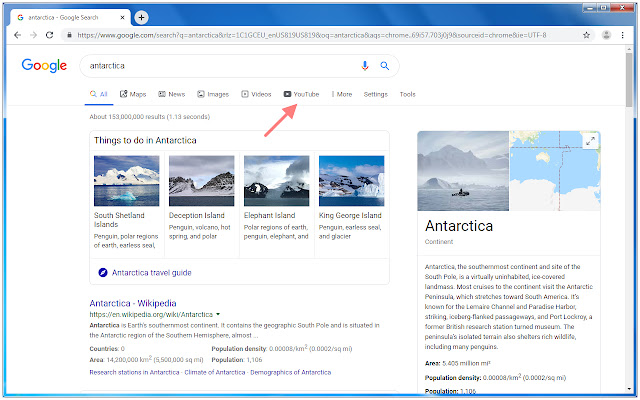Click the Elephant Island title
Screen dimensions: 640x400
coord(269,215)
